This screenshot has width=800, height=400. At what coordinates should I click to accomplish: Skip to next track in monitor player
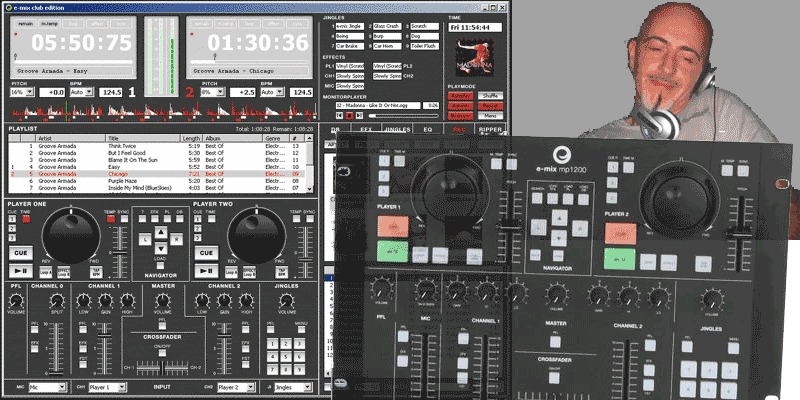[x=359, y=116]
